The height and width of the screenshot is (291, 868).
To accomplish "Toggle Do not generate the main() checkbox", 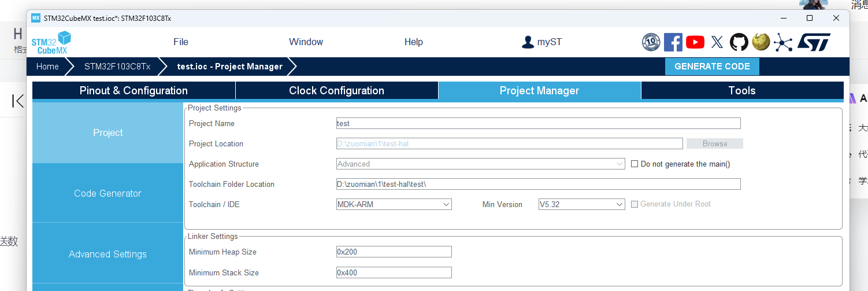I will (x=635, y=164).
